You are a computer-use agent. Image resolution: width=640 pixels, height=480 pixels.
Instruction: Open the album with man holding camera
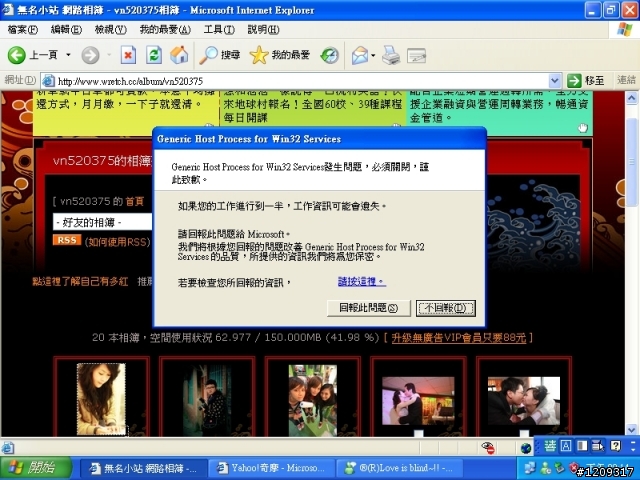[x=207, y=401]
